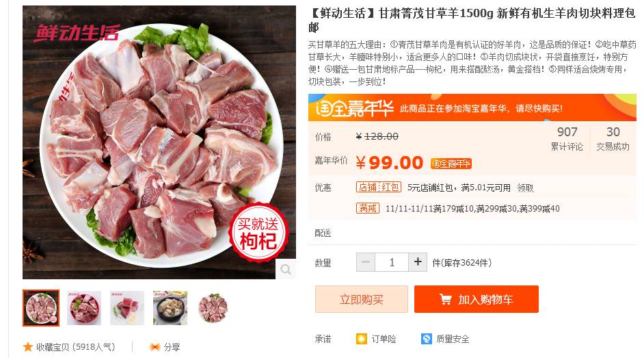Click 立即购买 buy now button

click(x=362, y=299)
